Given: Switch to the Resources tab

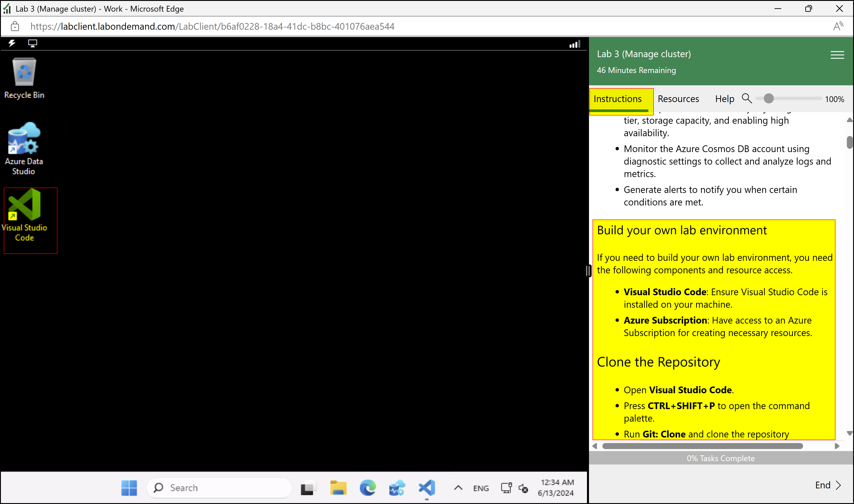Looking at the screenshot, I should [678, 98].
